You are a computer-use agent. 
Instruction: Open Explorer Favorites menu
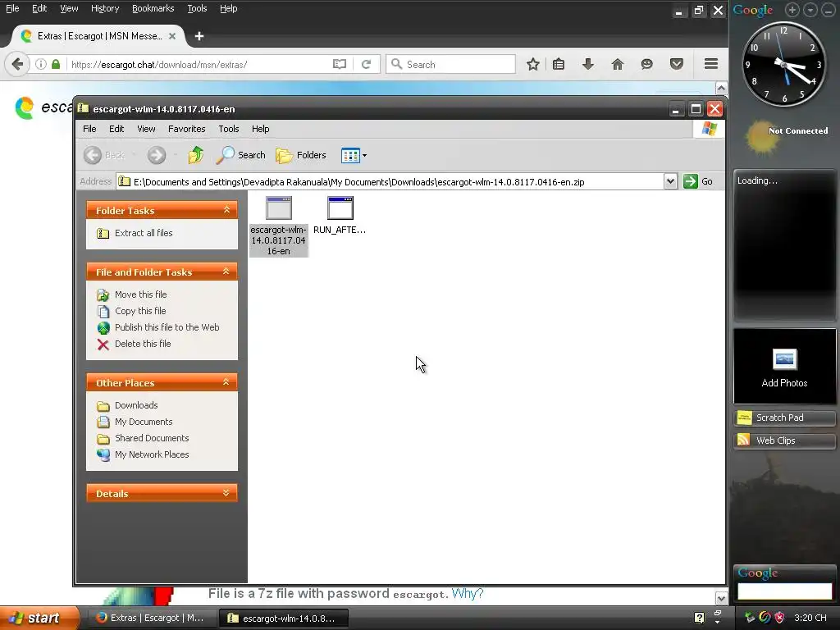point(186,129)
